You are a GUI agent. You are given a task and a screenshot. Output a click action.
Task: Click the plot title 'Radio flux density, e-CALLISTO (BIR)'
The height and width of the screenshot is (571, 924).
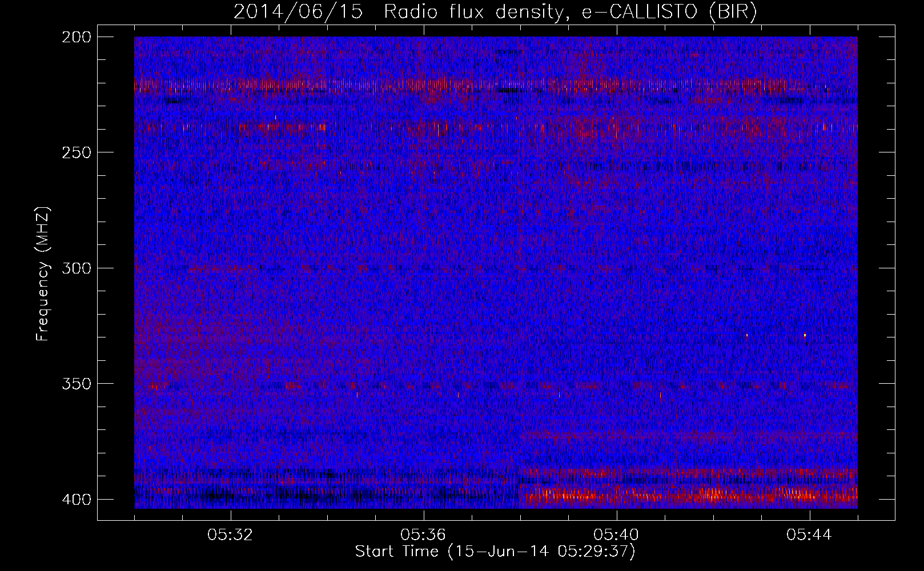point(570,12)
